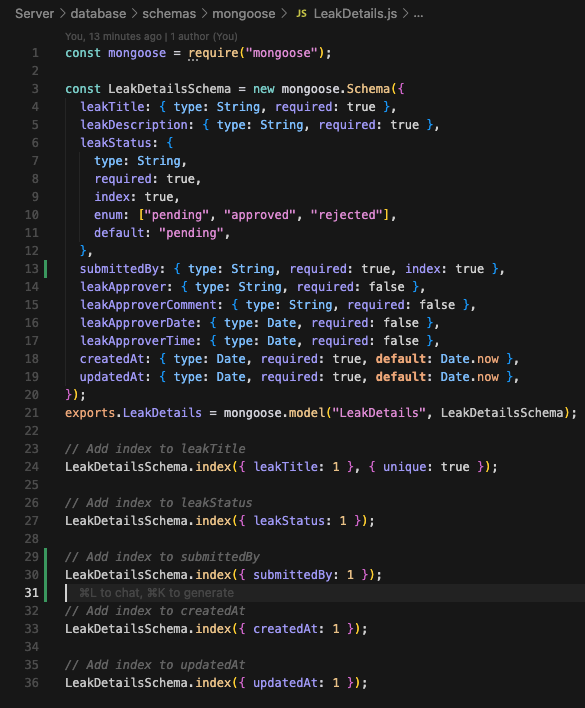Click the 'leakDescription' field name

click(134, 125)
